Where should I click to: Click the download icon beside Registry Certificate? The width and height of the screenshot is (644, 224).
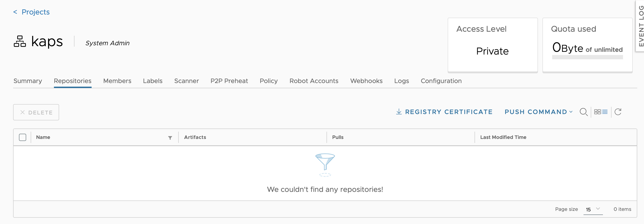399,112
